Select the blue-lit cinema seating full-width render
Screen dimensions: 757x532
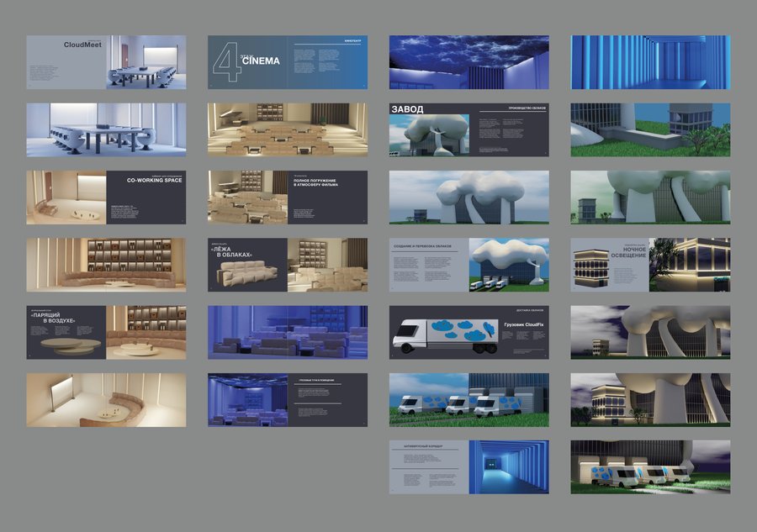click(288, 332)
